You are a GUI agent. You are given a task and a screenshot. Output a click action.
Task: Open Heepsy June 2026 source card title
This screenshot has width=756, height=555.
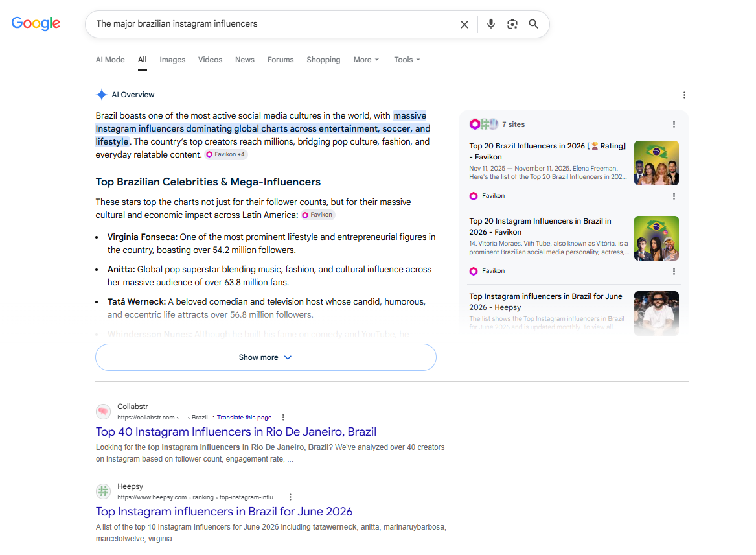(545, 301)
